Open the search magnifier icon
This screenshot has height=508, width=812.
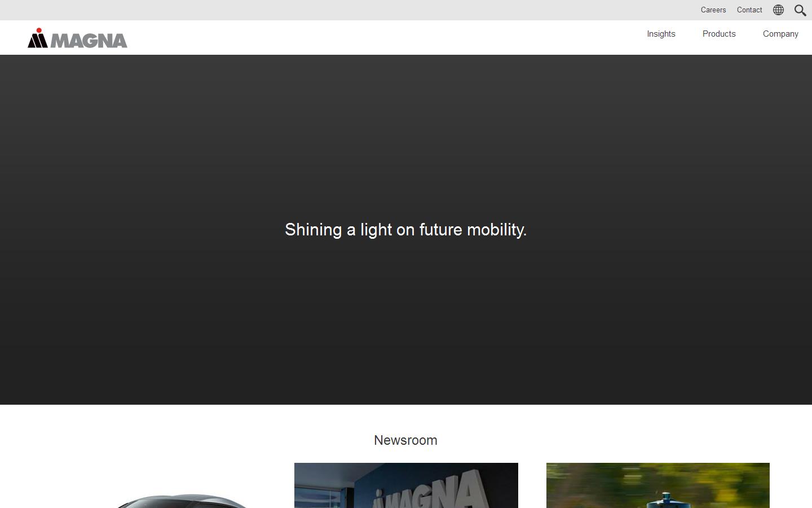click(x=800, y=10)
